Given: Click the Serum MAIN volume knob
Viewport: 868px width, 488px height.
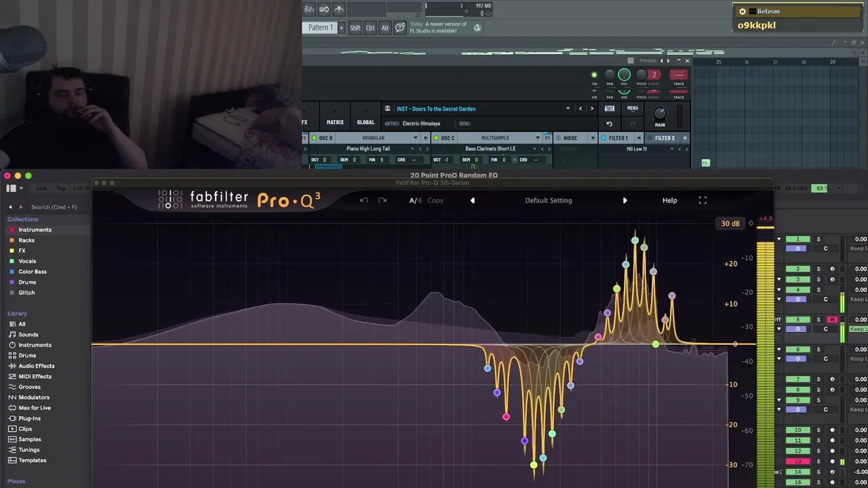Looking at the screenshot, I should [660, 113].
